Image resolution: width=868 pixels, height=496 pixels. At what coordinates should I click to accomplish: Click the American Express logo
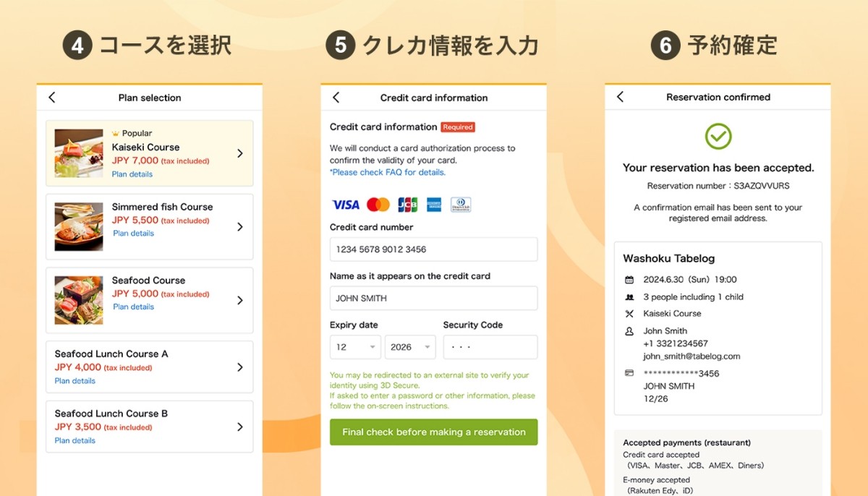[x=434, y=205]
